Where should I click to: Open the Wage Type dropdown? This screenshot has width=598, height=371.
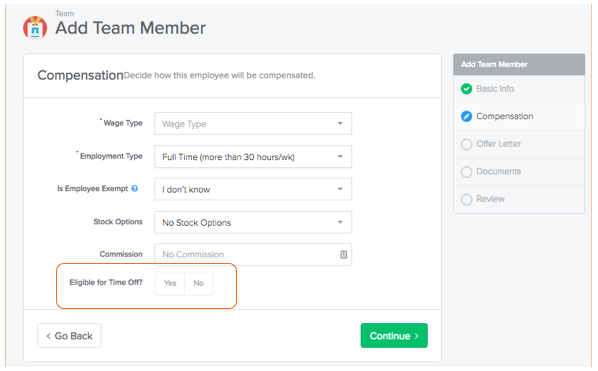coord(253,124)
